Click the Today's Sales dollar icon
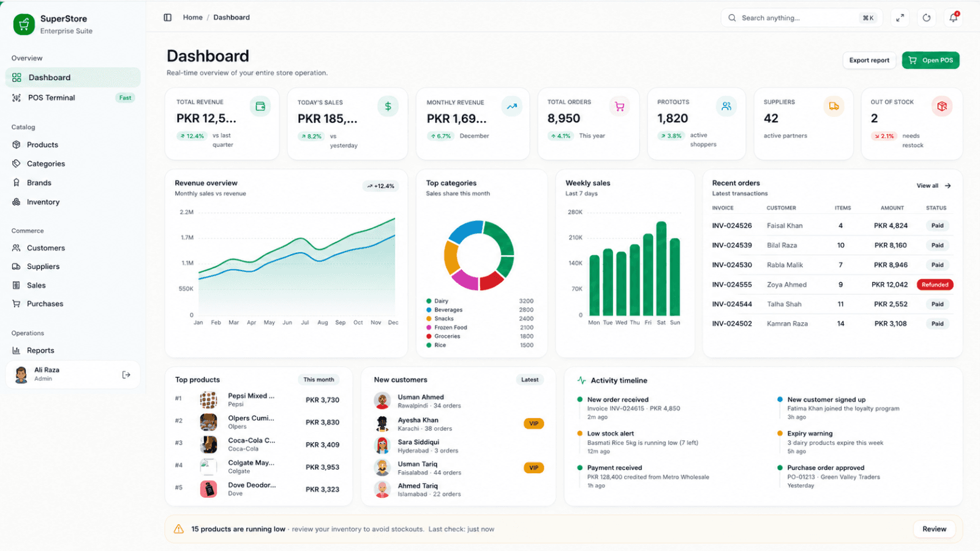980x551 pixels. point(388,107)
